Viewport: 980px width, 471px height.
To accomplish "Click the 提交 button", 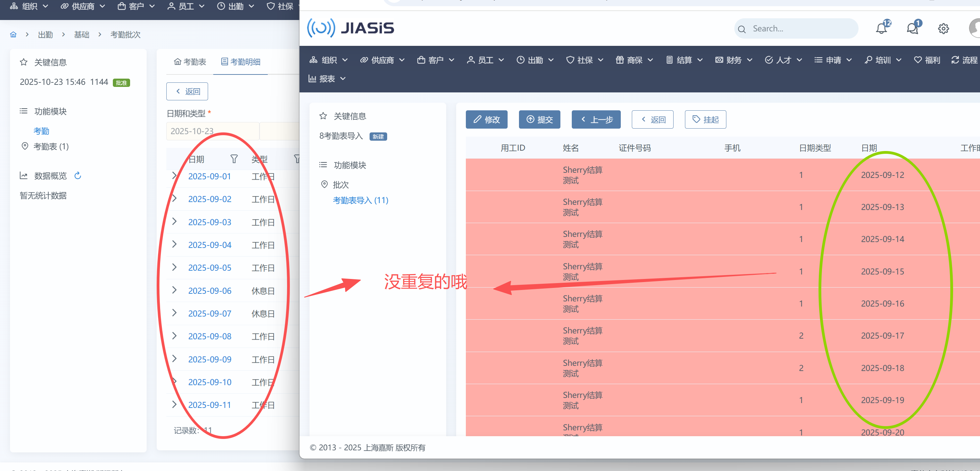I will 539,120.
